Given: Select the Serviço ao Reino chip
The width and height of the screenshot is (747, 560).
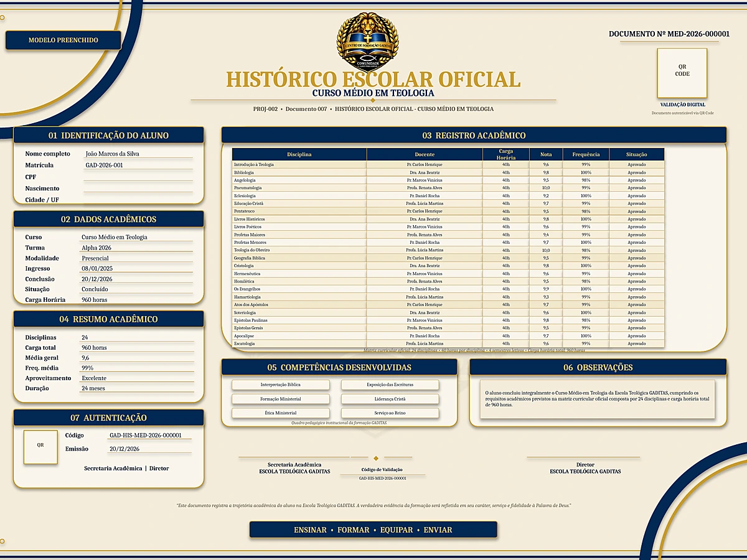Looking at the screenshot, I should (x=390, y=413).
